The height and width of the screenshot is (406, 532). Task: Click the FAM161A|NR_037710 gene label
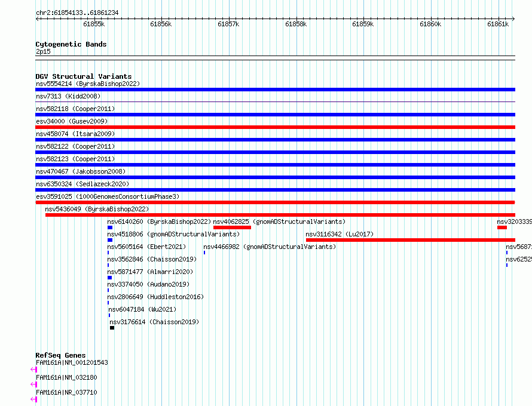coord(66,392)
